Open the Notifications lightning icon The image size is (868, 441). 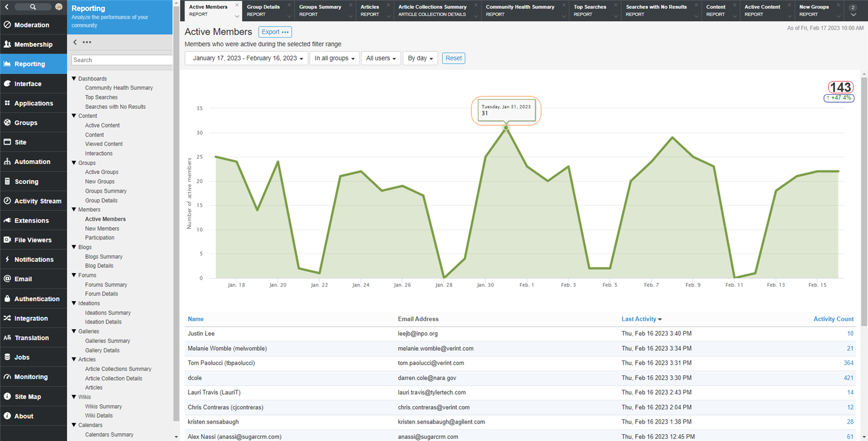click(7, 259)
